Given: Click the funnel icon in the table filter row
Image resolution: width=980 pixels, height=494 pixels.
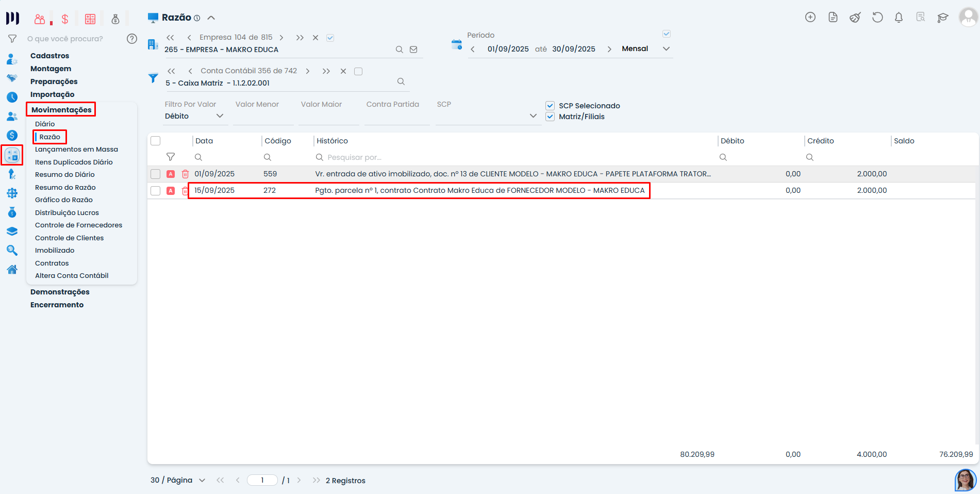Looking at the screenshot, I should point(171,157).
